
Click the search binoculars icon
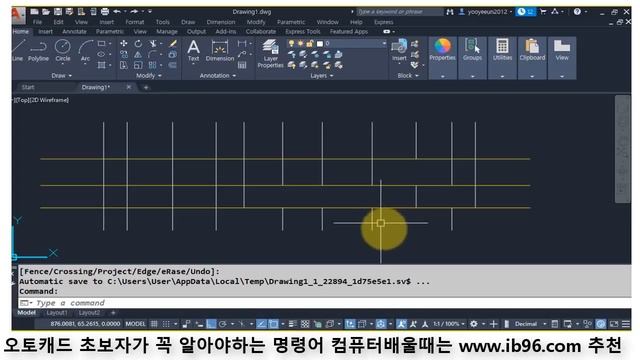(450, 12)
